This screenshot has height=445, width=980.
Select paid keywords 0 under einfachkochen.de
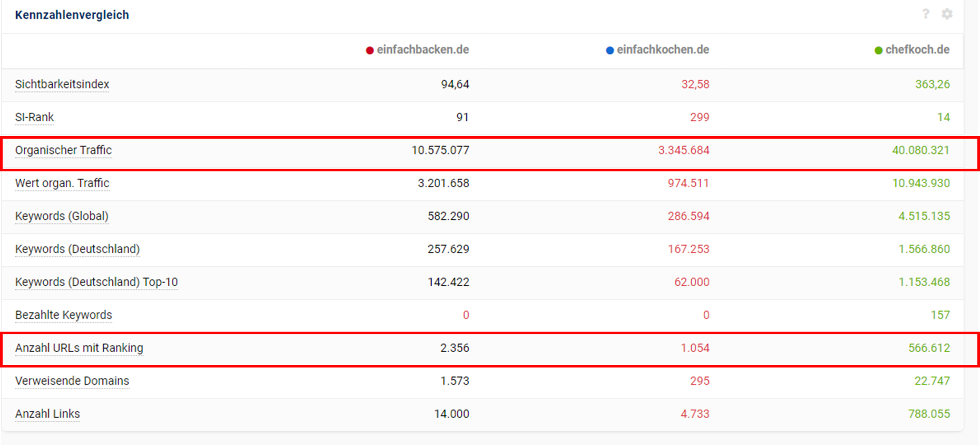tap(706, 315)
